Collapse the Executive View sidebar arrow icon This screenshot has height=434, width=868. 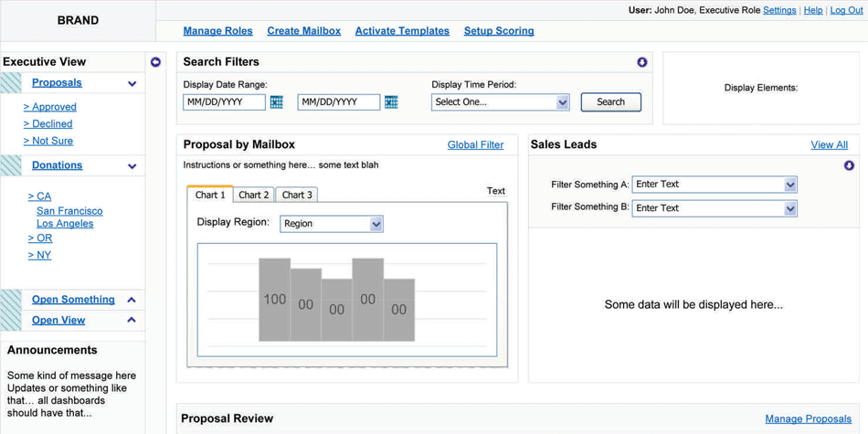[155, 62]
